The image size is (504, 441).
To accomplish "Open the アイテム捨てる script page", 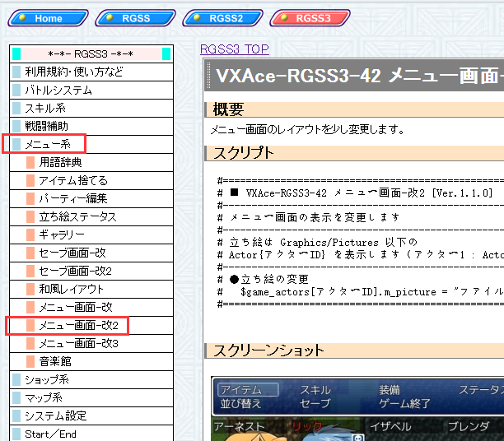I will tap(91, 180).
